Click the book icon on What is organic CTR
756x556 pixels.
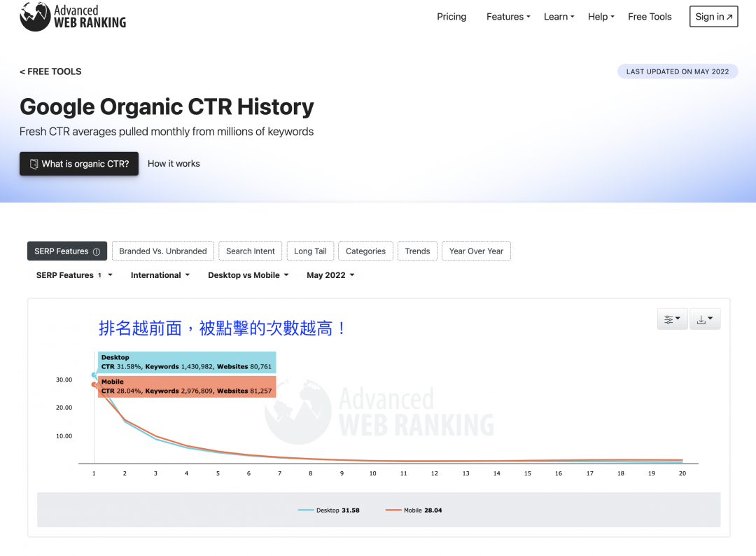pyautogui.click(x=33, y=164)
